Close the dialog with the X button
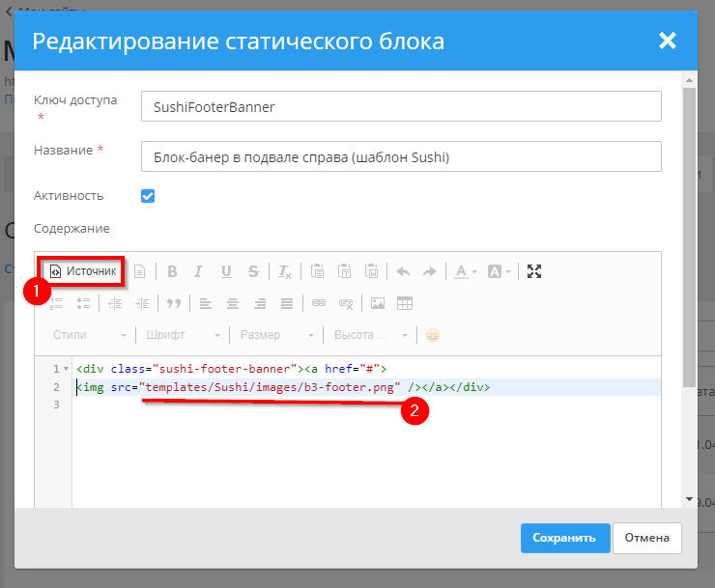The height and width of the screenshot is (588, 715). coord(667,41)
